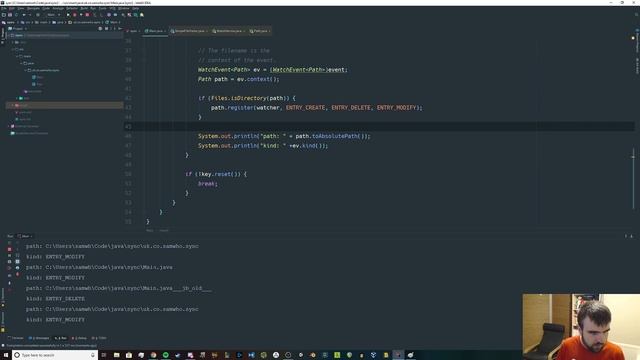Open File Explorer from the taskbar
640x360 pixels.
click(x=116, y=355)
